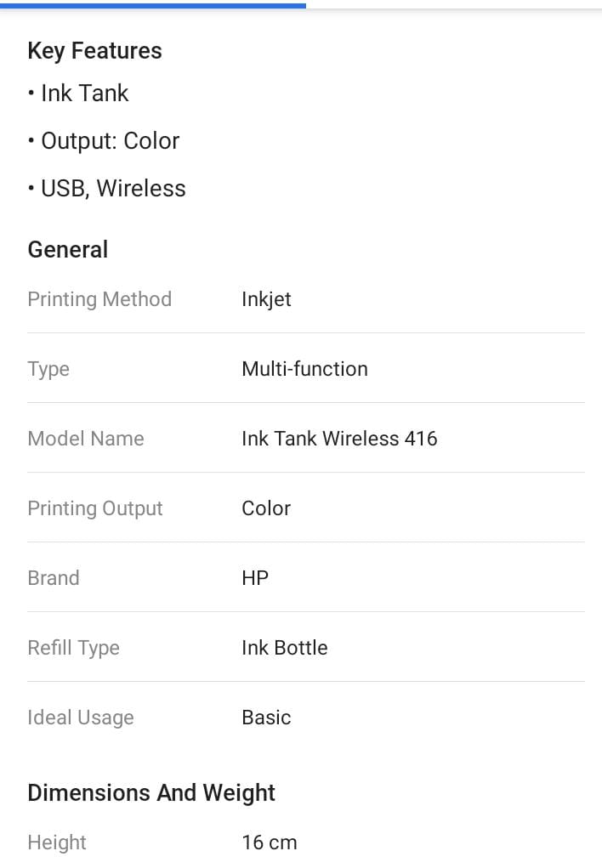Click the General section heading

68,250
